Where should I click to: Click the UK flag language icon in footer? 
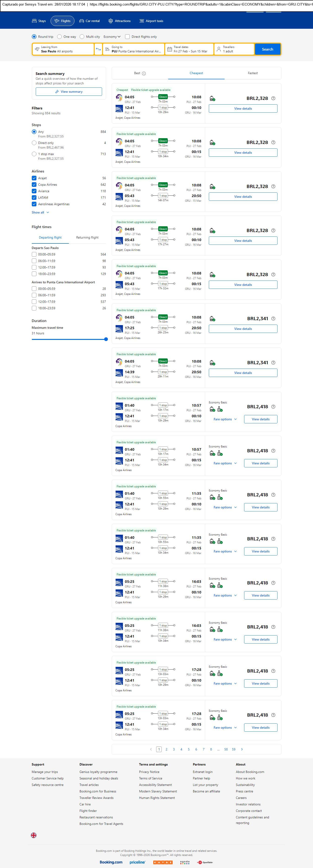tap(34, 835)
